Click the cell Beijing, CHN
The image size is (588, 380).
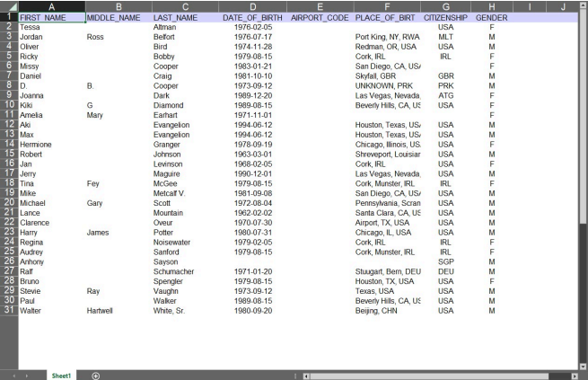[x=387, y=311]
